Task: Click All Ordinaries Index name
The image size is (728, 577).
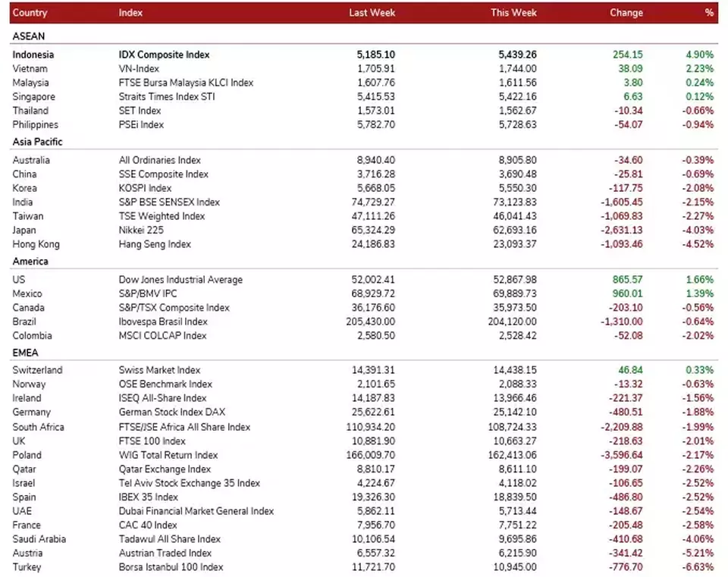Action: pyautogui.click(x=160, y=160)
